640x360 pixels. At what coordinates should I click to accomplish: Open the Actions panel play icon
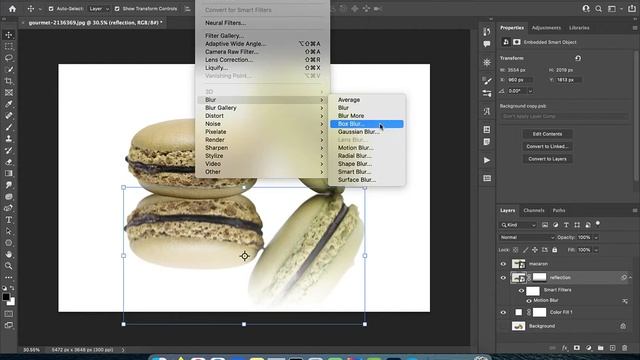pyautogui.click(x=487, y=160)
